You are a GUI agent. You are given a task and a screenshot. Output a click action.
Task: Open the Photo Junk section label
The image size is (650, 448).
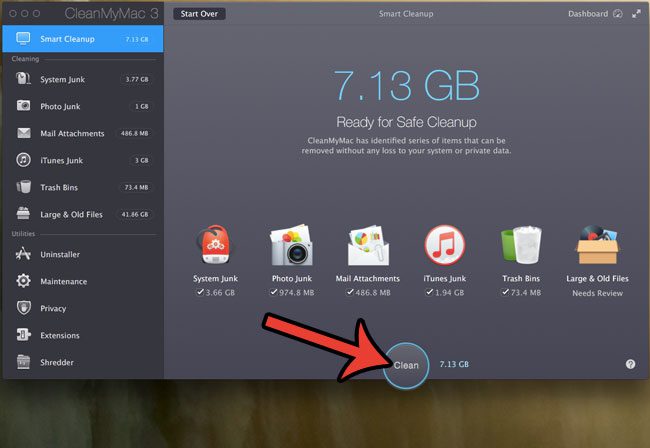click(x=60, y=106)
